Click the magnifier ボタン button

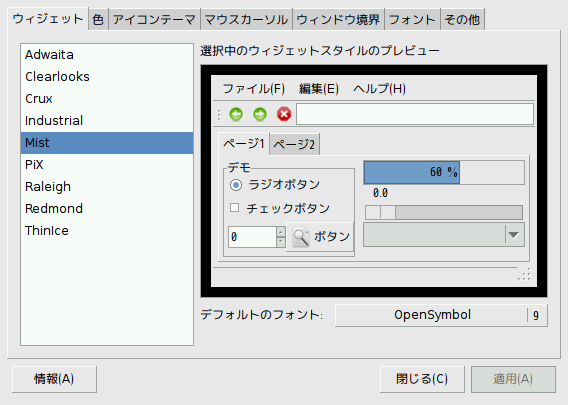320,237
